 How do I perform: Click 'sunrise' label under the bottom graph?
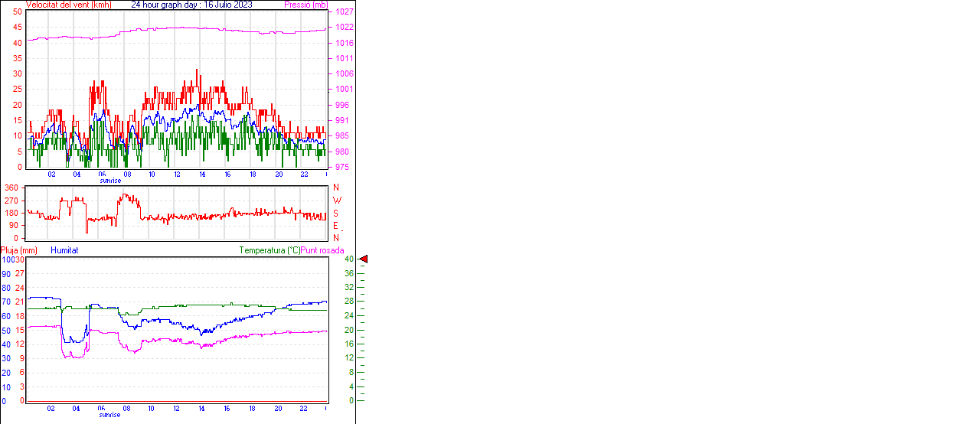tap(110, 415)
